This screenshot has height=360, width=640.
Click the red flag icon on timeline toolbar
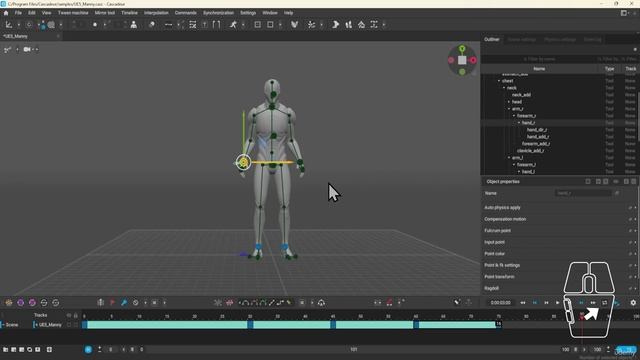coord(112,303)
